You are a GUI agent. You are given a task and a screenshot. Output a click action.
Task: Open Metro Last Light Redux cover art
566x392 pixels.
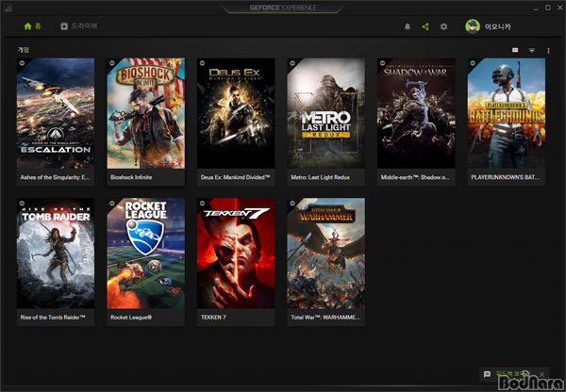pyautogui.click(x=326, y=113)
